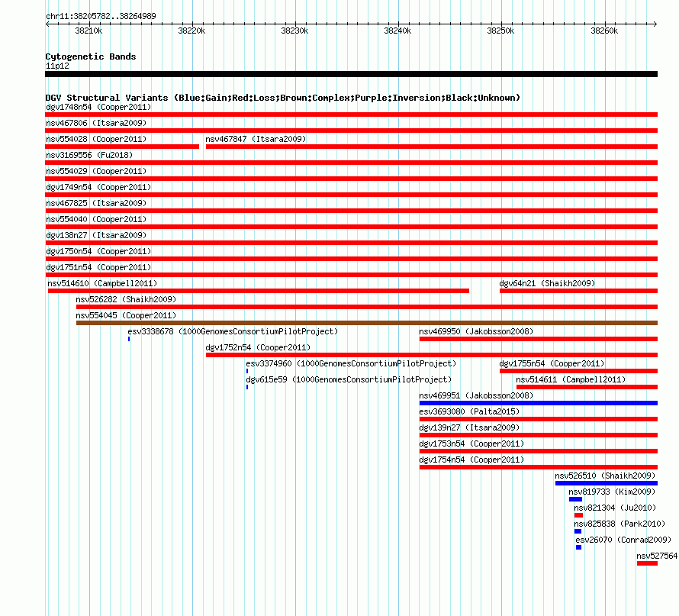Open the nsv554028 (Cooper2011) variant

click(x=96, y=139)
